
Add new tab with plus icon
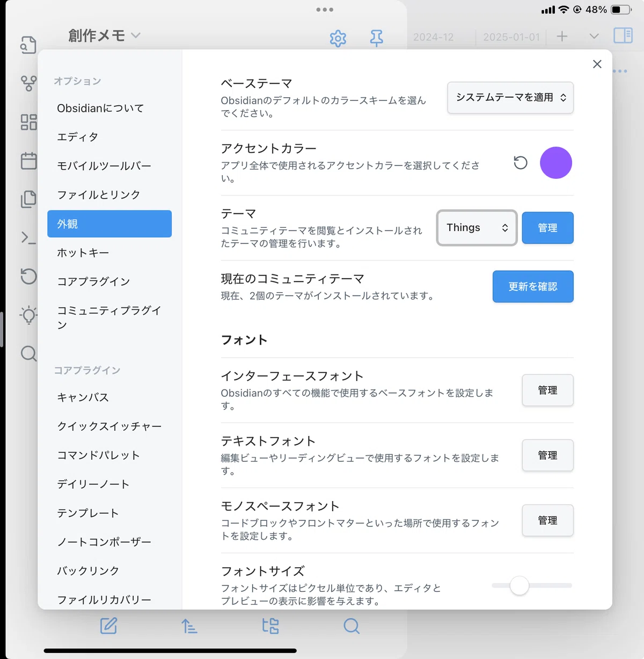tap(562, 36)
